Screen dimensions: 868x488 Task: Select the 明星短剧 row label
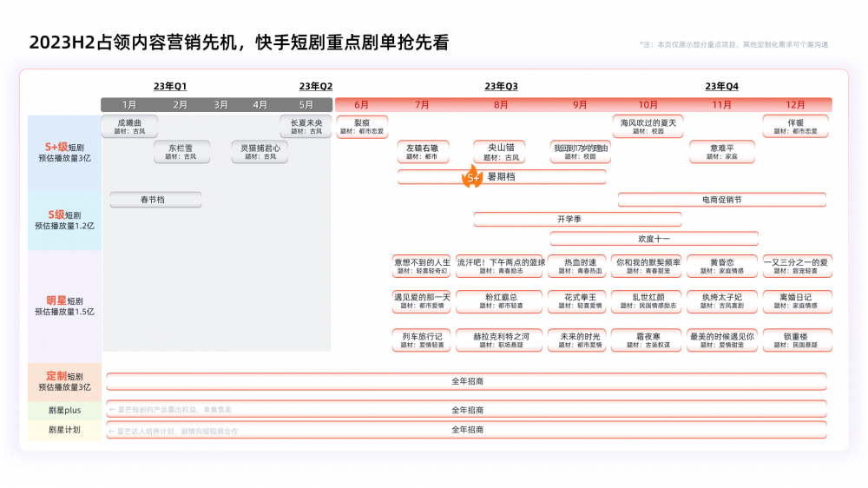(64, 306)
